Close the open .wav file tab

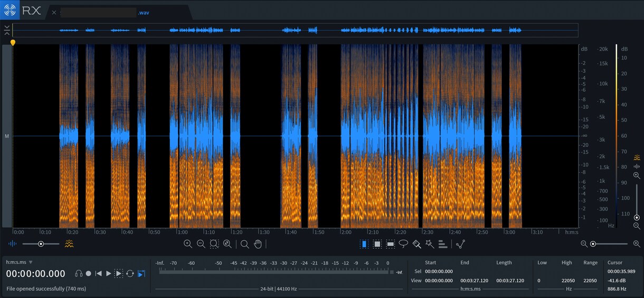coord(54,12)
